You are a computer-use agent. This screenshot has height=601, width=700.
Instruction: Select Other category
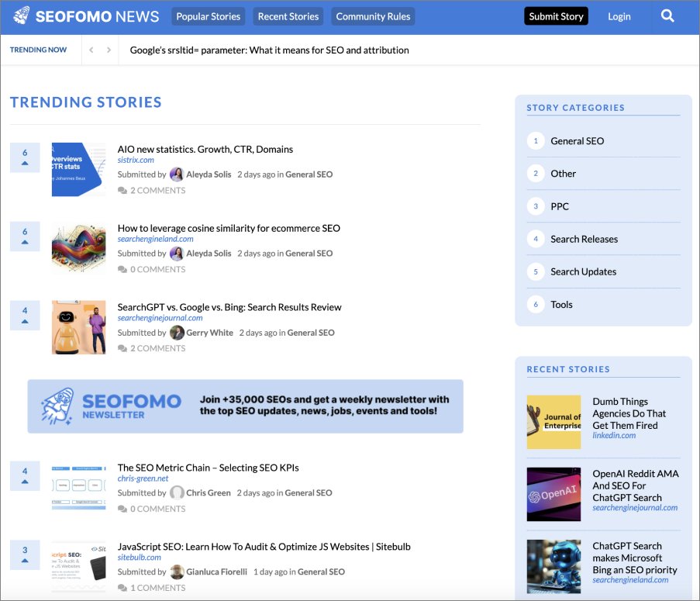[x=563, y=174]
